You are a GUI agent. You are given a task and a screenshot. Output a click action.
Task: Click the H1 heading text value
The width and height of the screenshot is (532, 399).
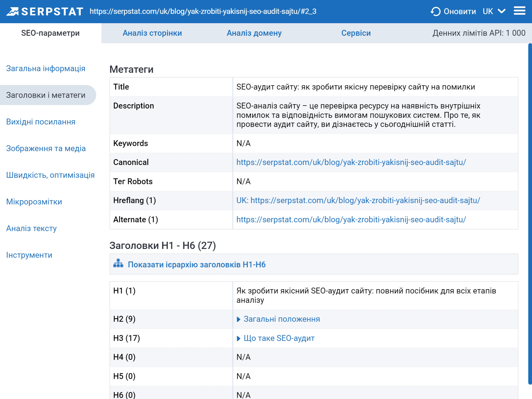[x=366, y=295]
